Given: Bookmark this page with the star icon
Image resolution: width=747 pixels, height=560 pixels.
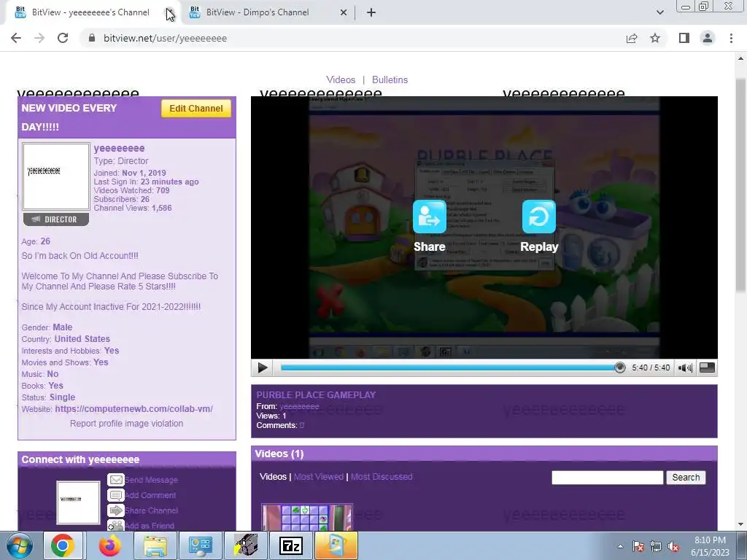Looking at the screenshot, I should tap(655, 38).
